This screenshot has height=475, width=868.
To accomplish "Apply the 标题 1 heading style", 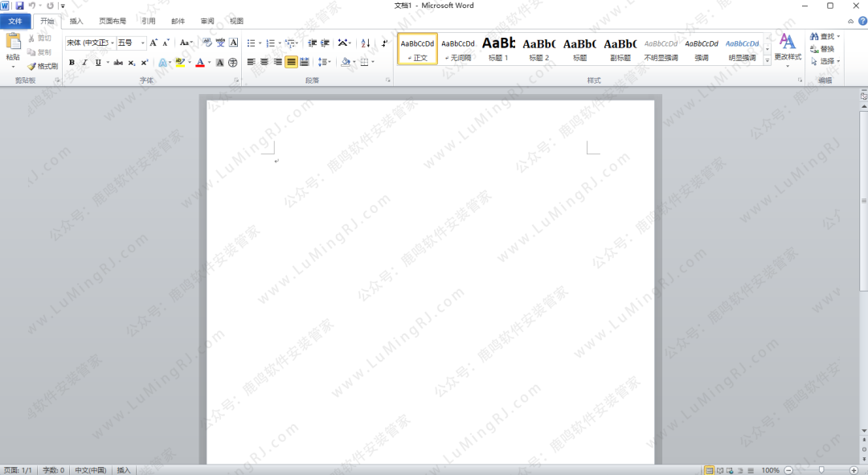I will (498, 48).
